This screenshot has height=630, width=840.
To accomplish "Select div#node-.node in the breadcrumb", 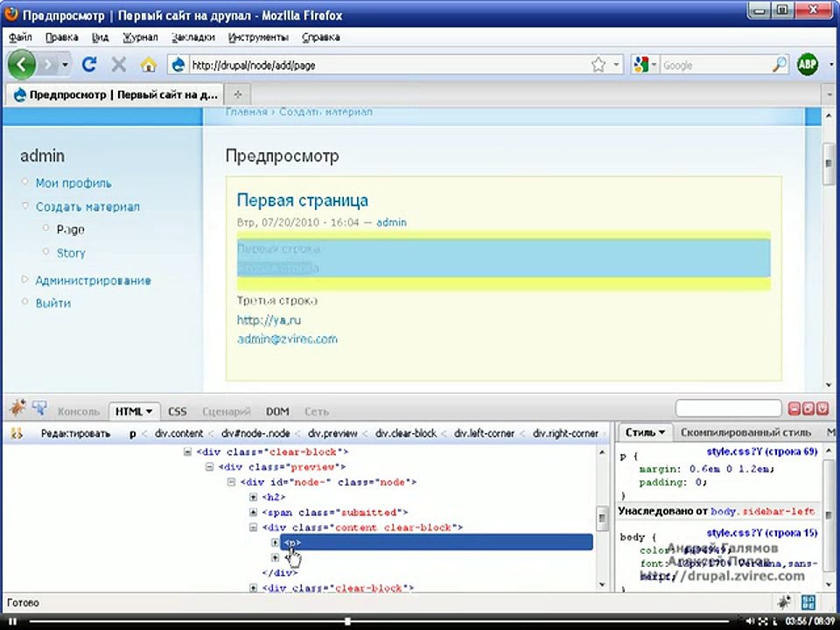I will tap(255, 433).
